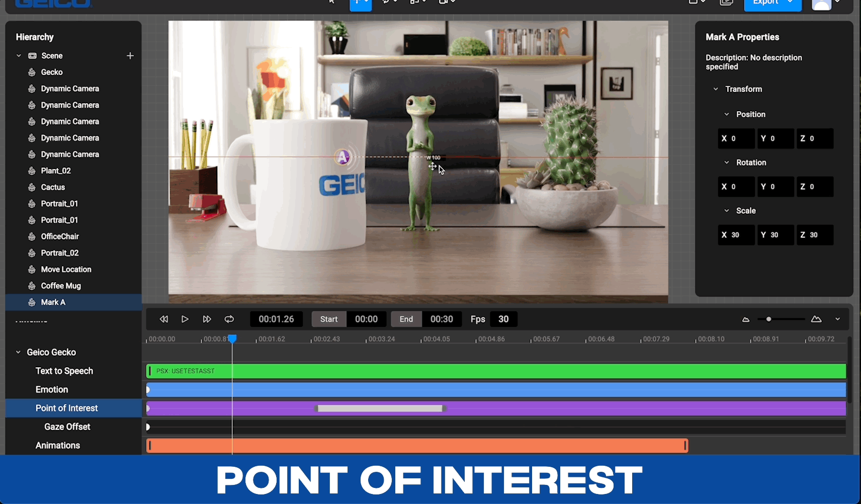Select the gray segment on the Point of Interest track

pyautogui.click(x=380, y=408)
